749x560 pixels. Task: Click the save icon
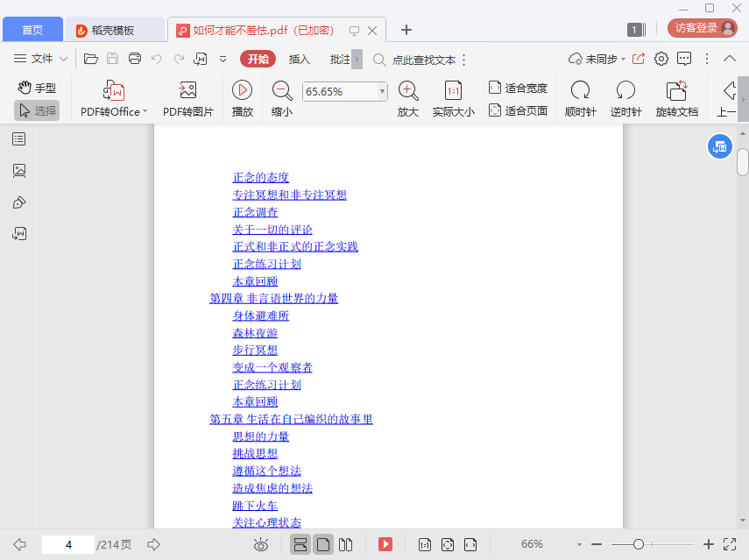[x=113, y=59]
